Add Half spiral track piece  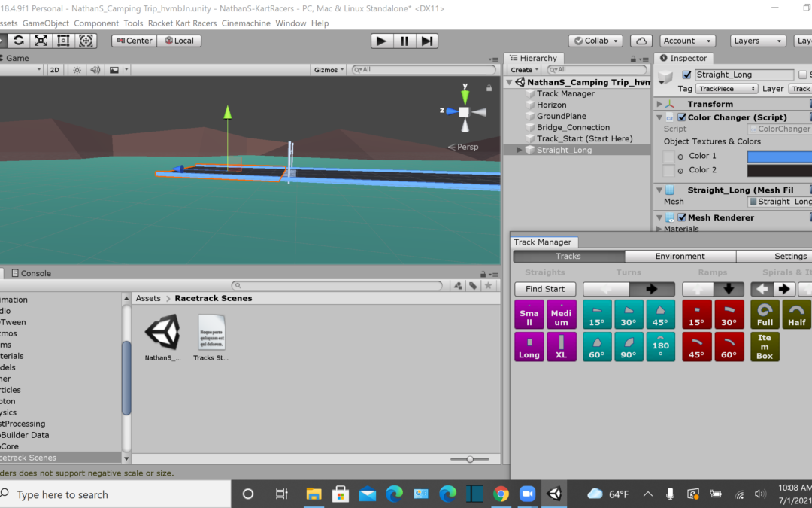(x=797, y=314)
